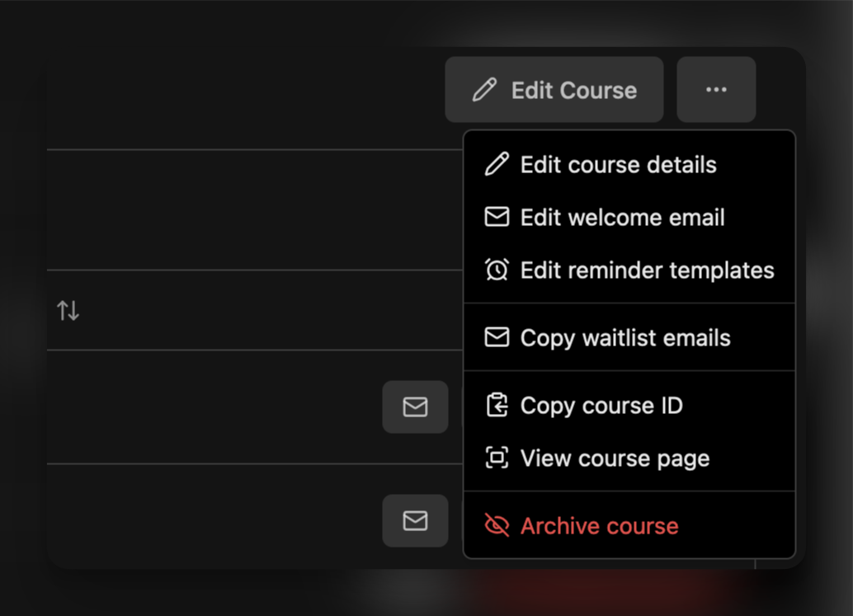This screenshot has height=616, width=853.
Task: Open the View course page option
Action: pos(614,458)
